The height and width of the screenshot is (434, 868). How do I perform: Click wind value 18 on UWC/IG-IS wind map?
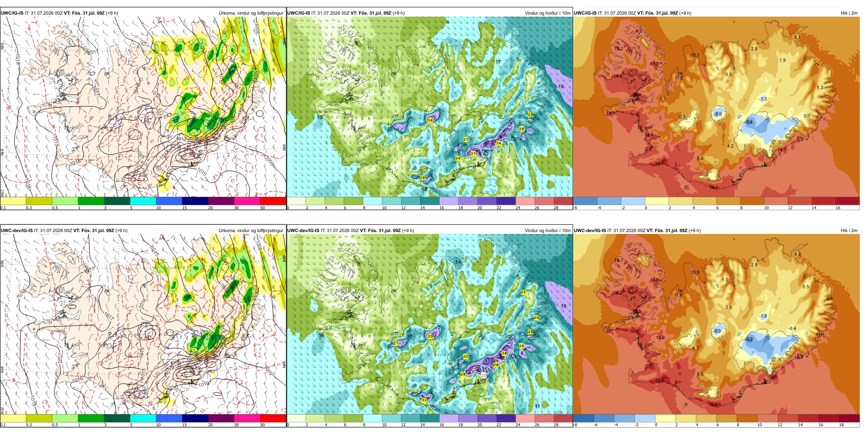(561, 86)
